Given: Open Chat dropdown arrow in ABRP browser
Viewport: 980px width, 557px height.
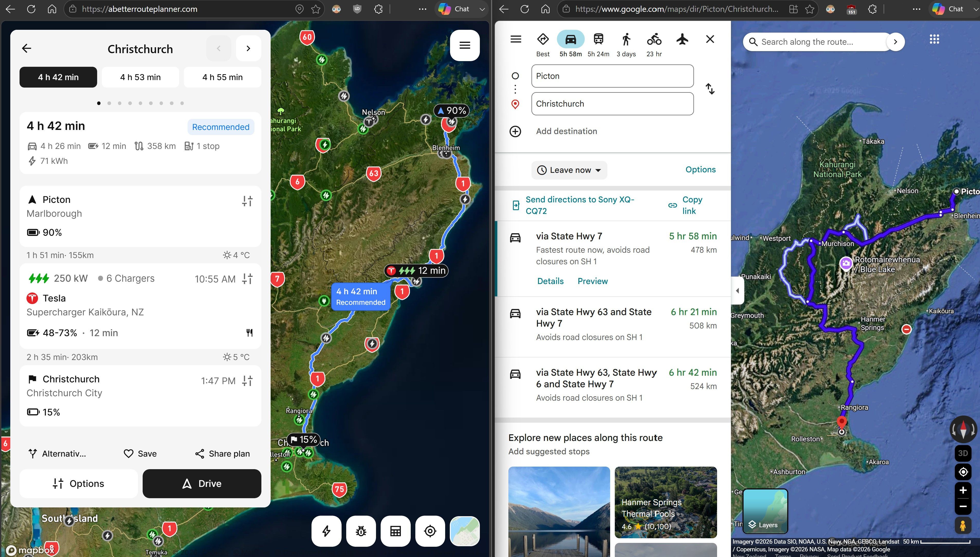Looking at the screenshot, I should (482, 9).
